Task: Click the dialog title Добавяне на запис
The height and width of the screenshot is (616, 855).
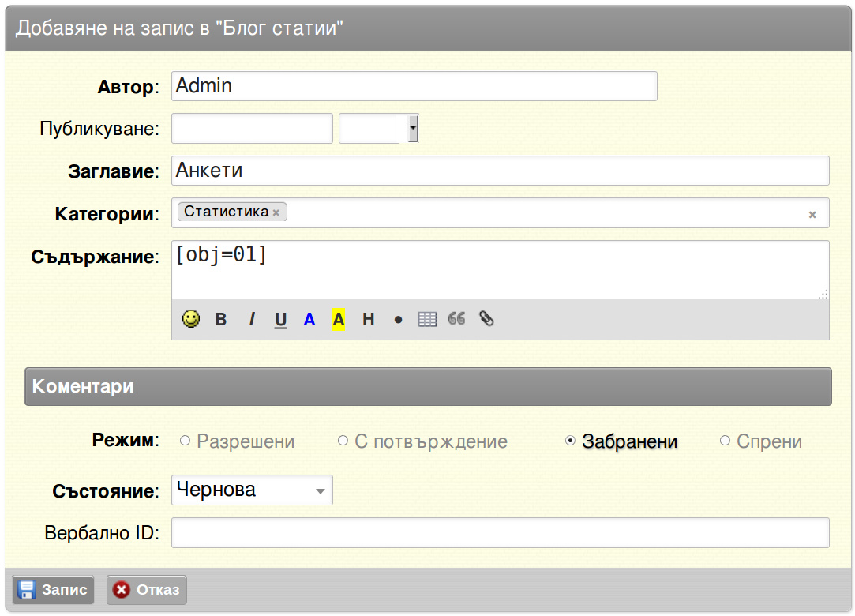Action: [x=179, y=28]
